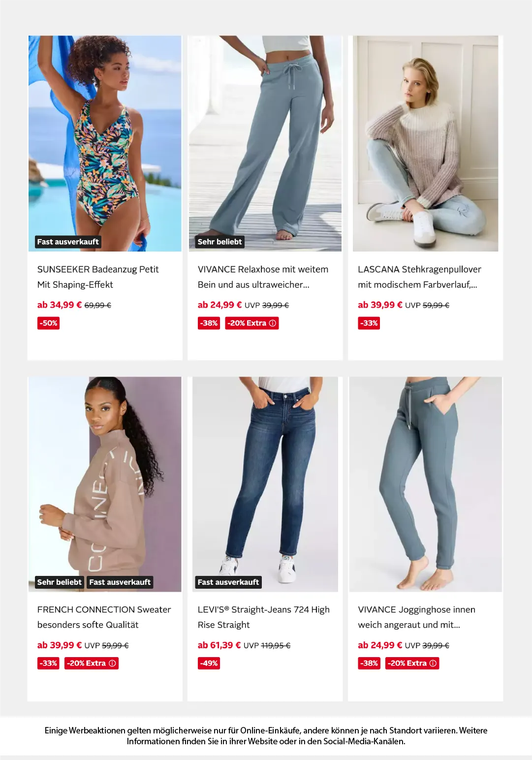Viewport: 532px width, 760px height.
Task: Click LEVI'S Straight-Jeans 724 High Rise title
Action: coord(264,617)
